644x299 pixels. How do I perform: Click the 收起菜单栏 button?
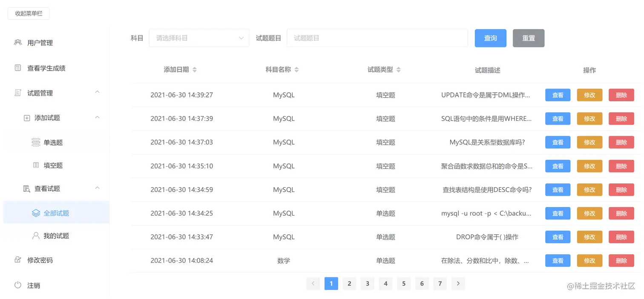coord(29,13)
